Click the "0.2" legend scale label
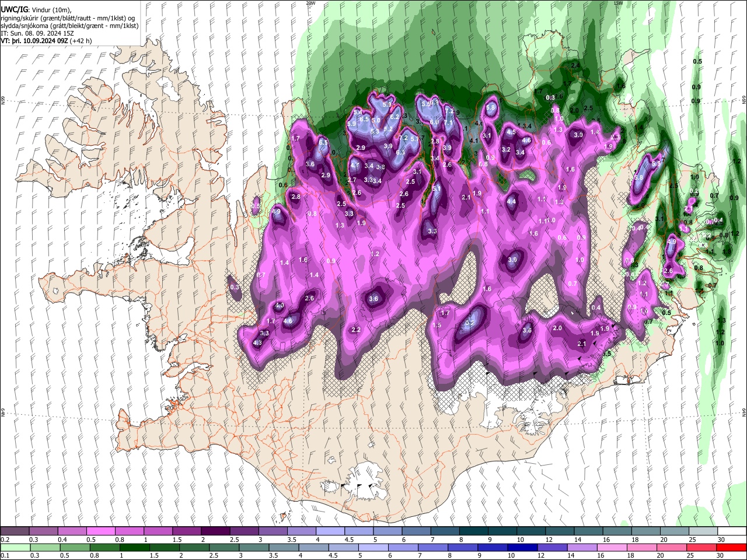 [x=5, y=540]
